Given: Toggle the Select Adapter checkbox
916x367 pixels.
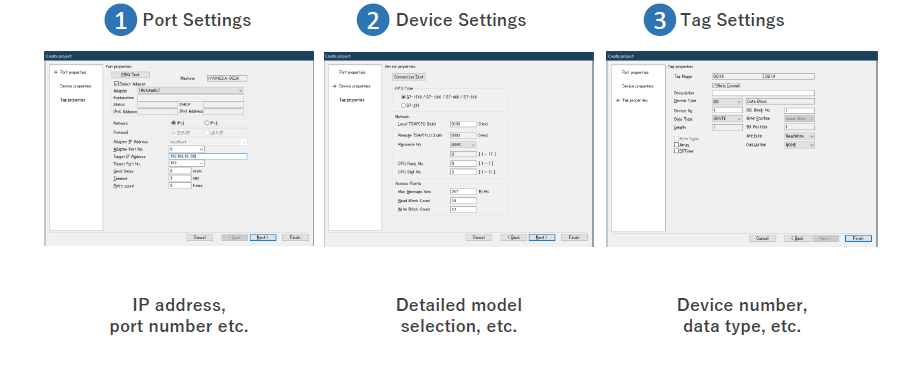Looking at the screenshot, I should 116,84.
